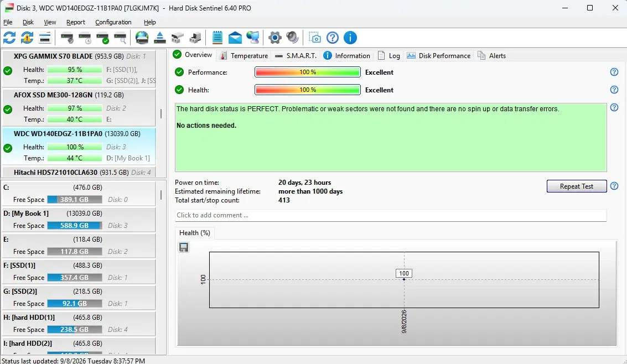
Task: Select the F: [SSD(1)] partition
Action: pos(79,271)
